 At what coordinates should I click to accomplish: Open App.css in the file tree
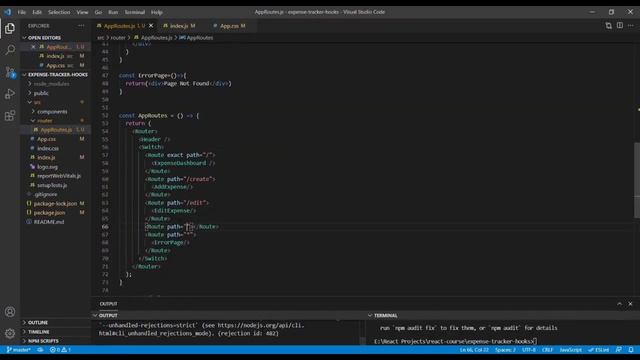pyautogui.click(x=47, y=139)
